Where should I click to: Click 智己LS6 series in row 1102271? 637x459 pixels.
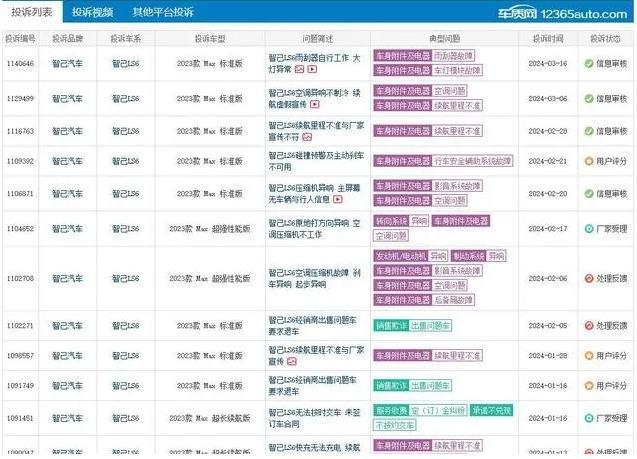126,325
